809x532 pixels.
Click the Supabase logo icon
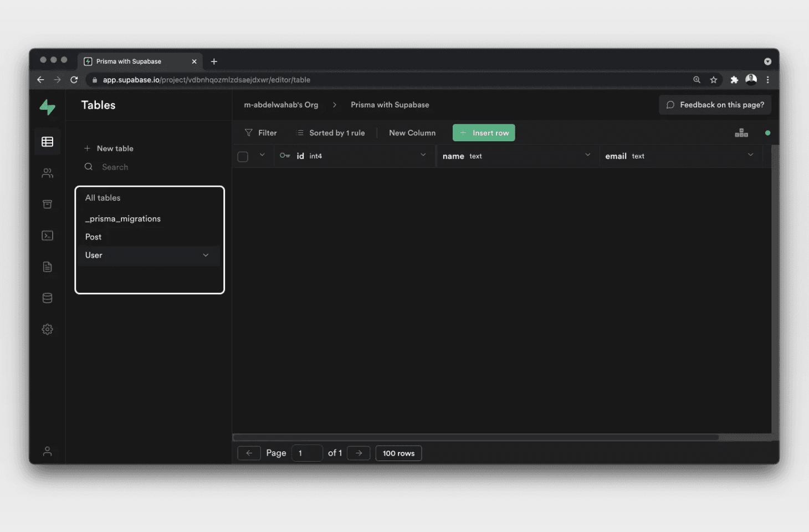(x=48, y=107)
